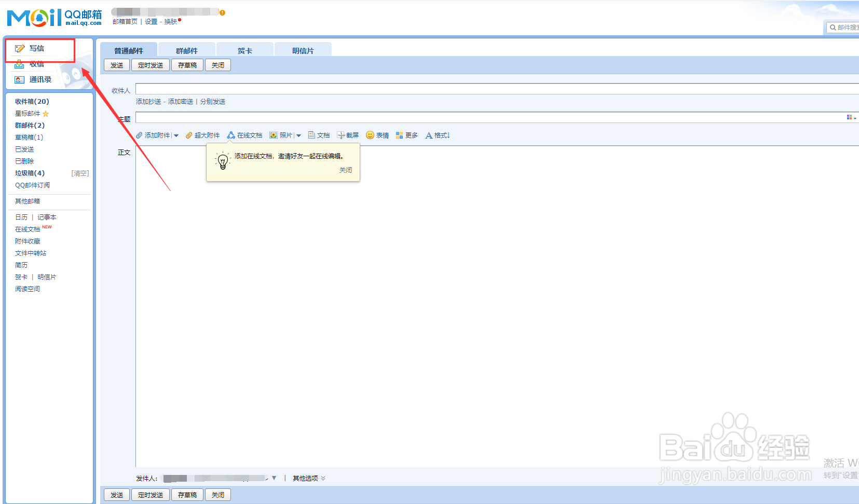Click the top 关闭 close button

[x=218, y=65]
